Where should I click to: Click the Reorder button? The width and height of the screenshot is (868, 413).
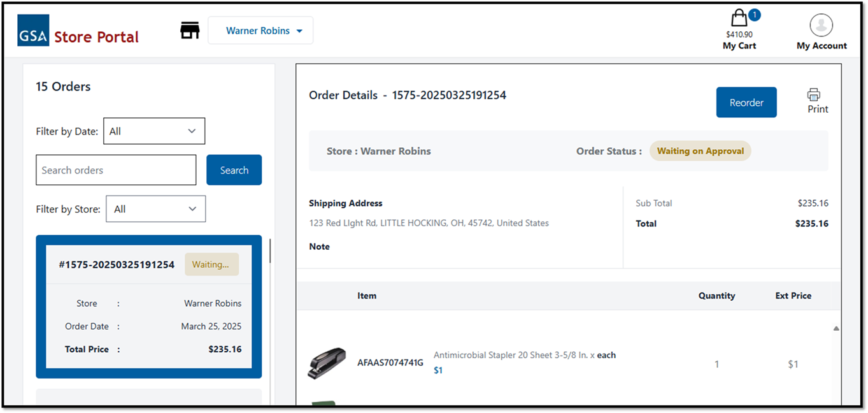pos(746,103)
